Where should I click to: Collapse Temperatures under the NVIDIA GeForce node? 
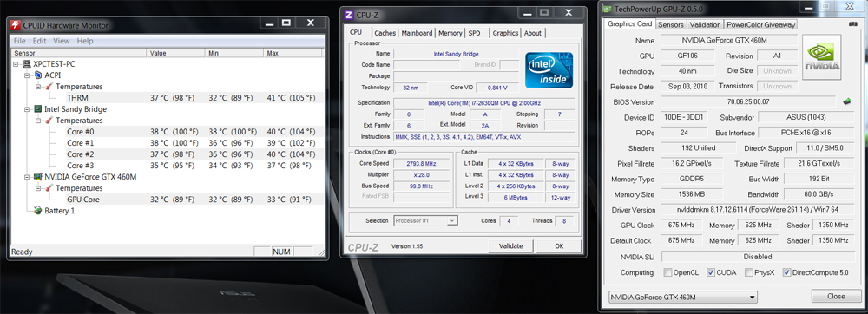click(38, 188)
